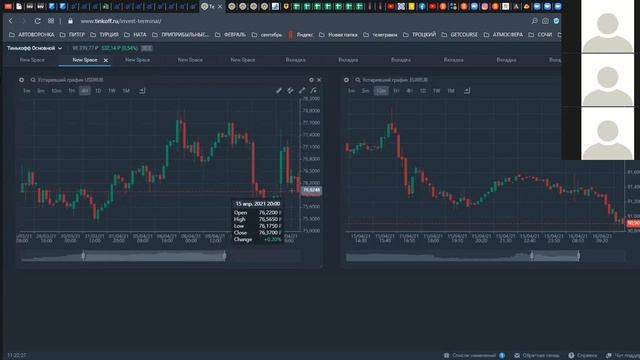Switch left chart to 5m timeframe
The height and width of the screenshot is (360, 640).
coord(41,91)
